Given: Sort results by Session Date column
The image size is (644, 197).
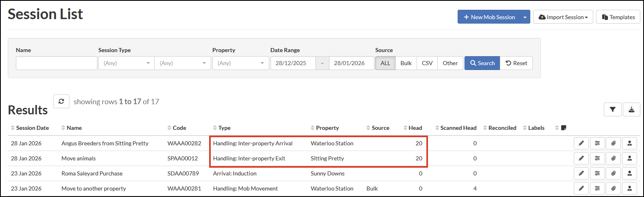Looking at the screenshot, I should pos(32,128).
